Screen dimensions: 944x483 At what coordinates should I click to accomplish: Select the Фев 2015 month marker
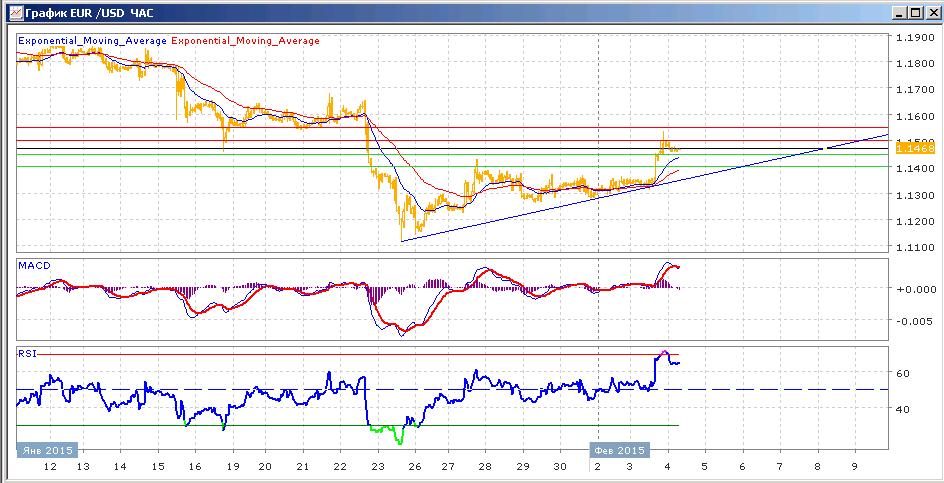tap(620, 450)
